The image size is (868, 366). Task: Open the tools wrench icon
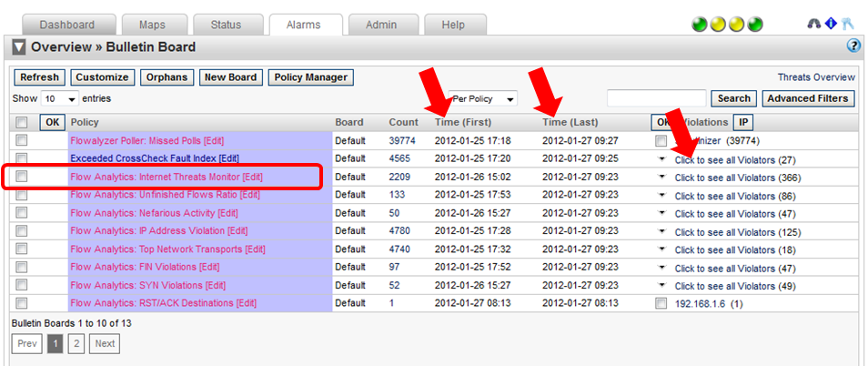(x=847, y=25)
